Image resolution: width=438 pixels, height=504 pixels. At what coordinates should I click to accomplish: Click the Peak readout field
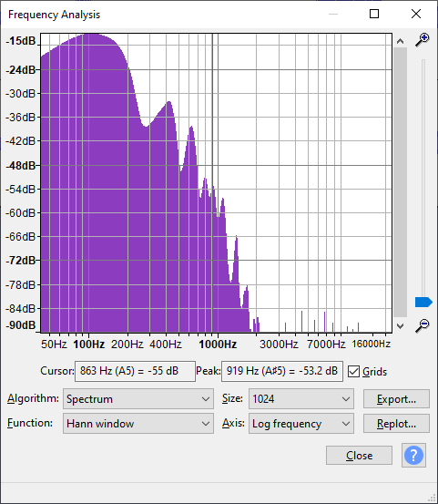[282, 371]
